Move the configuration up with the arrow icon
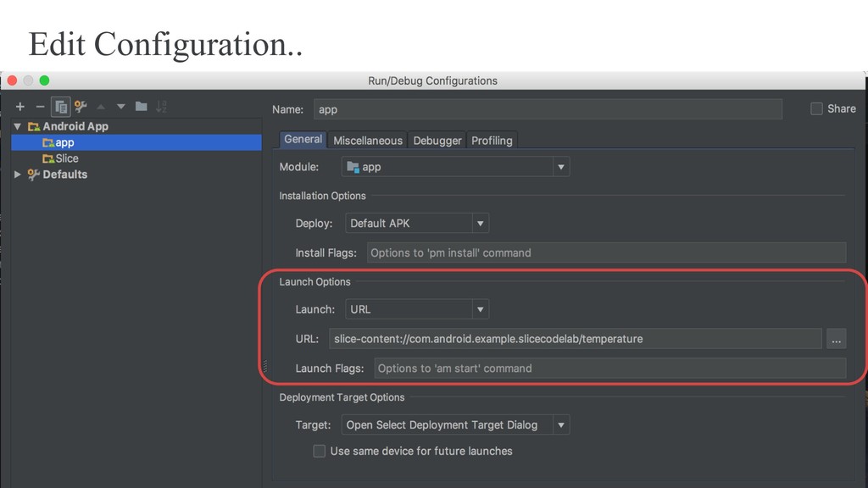Image resolution: width=868 pixels, height=488 pixels. pos(101,107)
